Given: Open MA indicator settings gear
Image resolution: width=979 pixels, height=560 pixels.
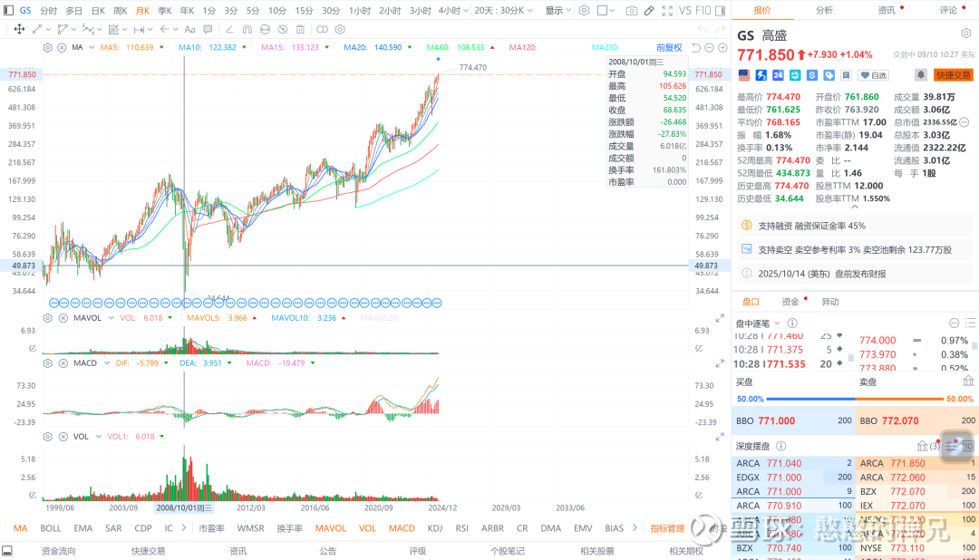Looking at the screenshot, I should pos(47,47).
